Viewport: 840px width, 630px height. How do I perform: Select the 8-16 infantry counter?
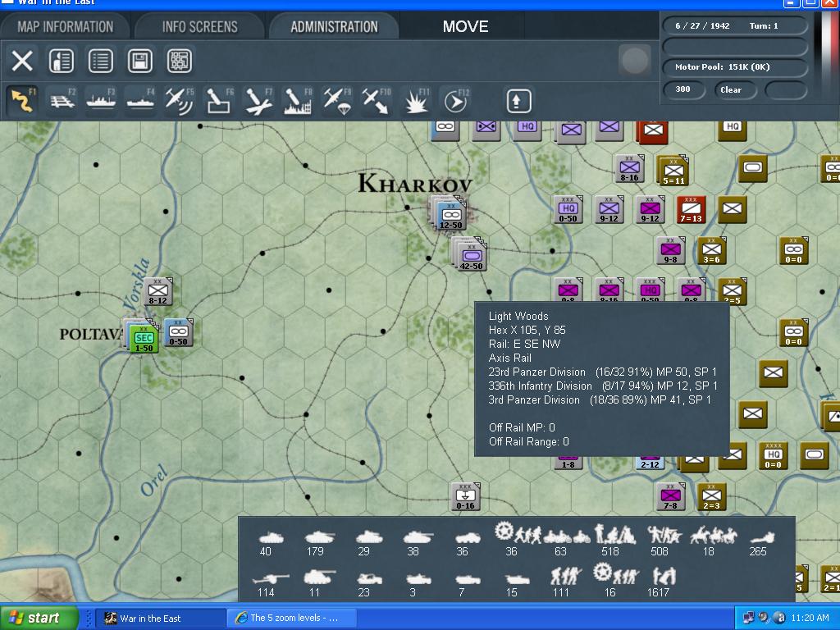pyautogui.click(x=629, y=168)
